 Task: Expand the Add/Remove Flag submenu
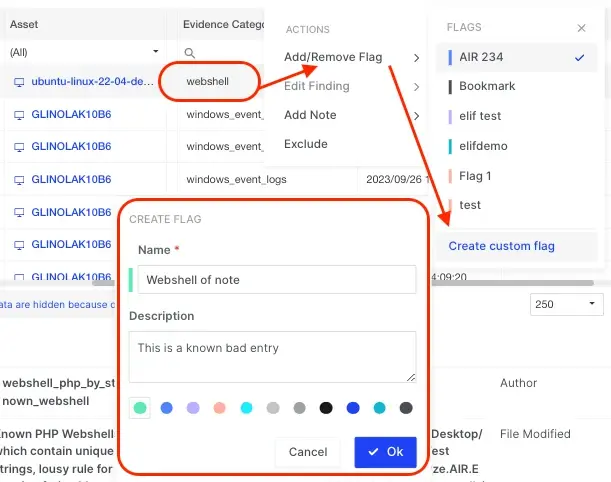[350, 58]
